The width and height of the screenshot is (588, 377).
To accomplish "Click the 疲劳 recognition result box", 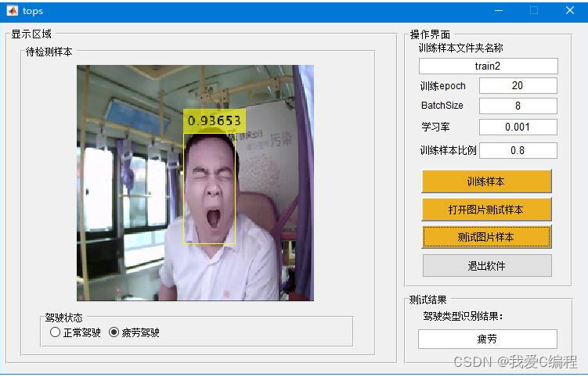I will [487, 339].
